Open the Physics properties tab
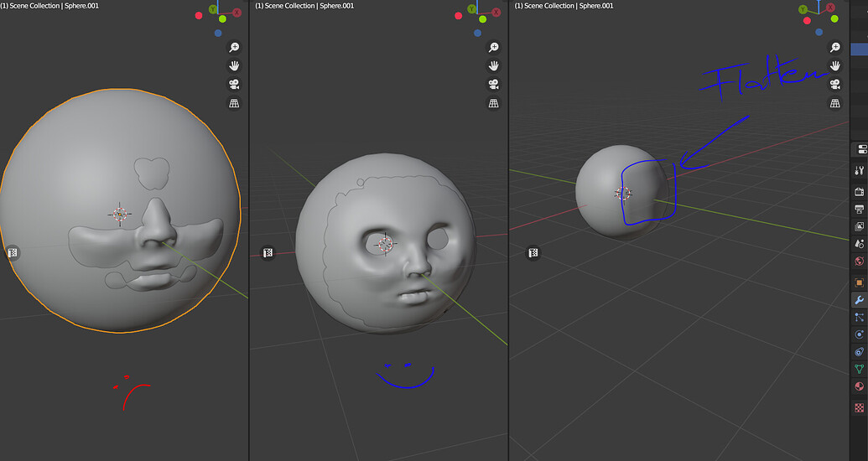The image size is (868, 461). [x=859, y=334]
